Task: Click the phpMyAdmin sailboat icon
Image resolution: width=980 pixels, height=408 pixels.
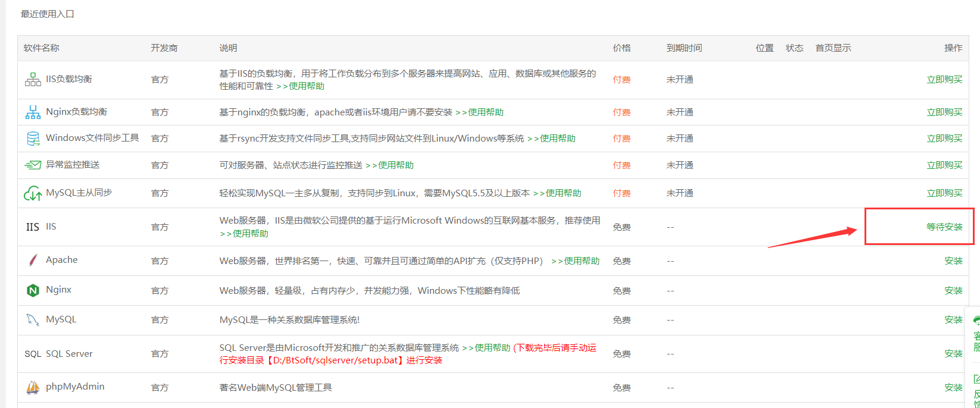Action: click(33, 387)
